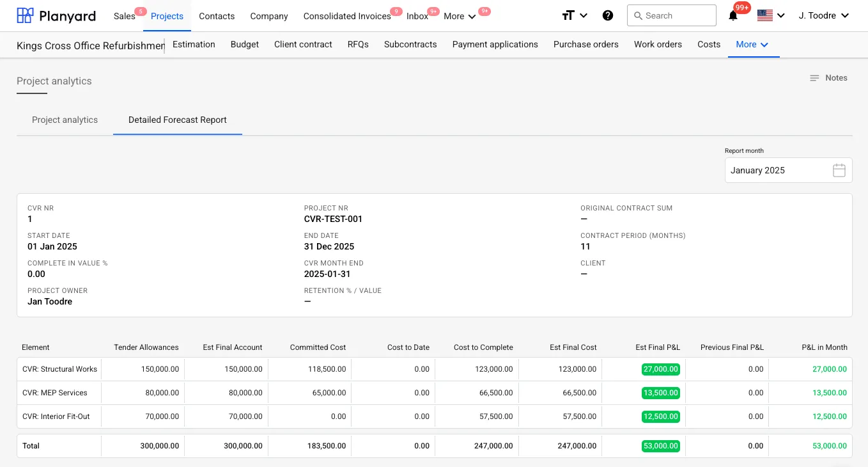
Task: Expand the top navigation More menu
Action: 460,17
